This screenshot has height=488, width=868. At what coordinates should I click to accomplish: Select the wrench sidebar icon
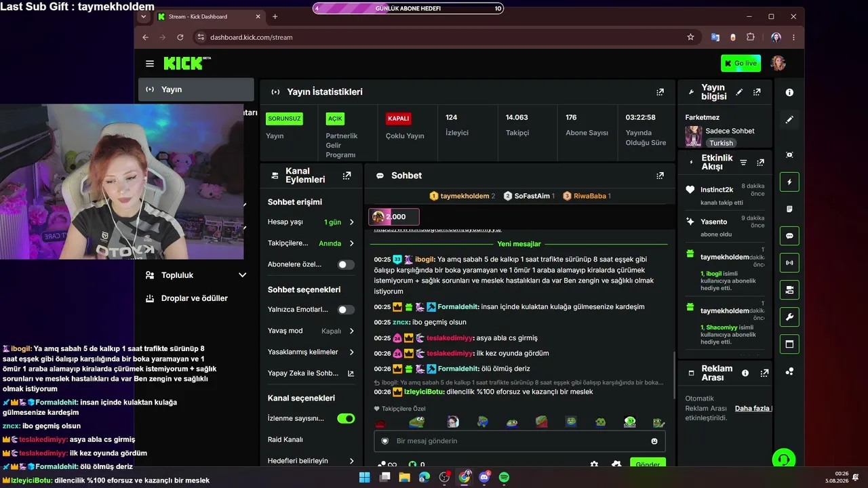[789, 317]
